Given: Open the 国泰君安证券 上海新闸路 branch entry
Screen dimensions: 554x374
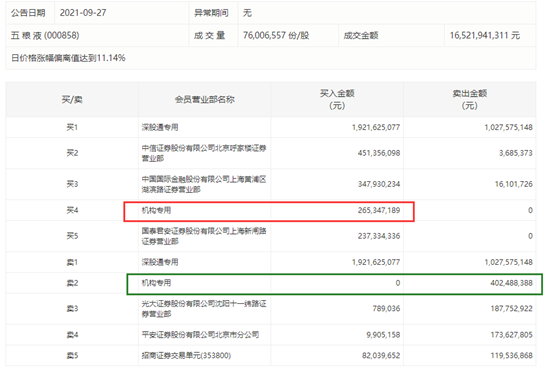Looking at the screenshot, I should point(204,236).
